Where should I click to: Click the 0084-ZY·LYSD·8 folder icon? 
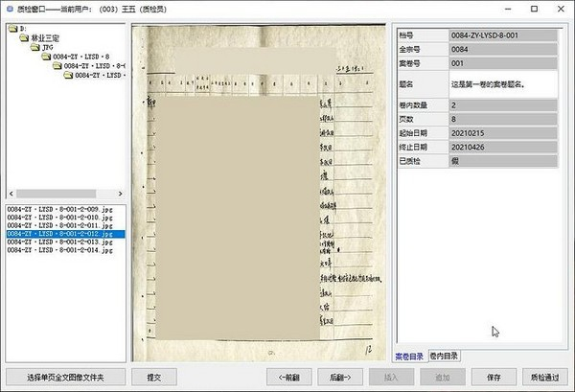[46, 57]
